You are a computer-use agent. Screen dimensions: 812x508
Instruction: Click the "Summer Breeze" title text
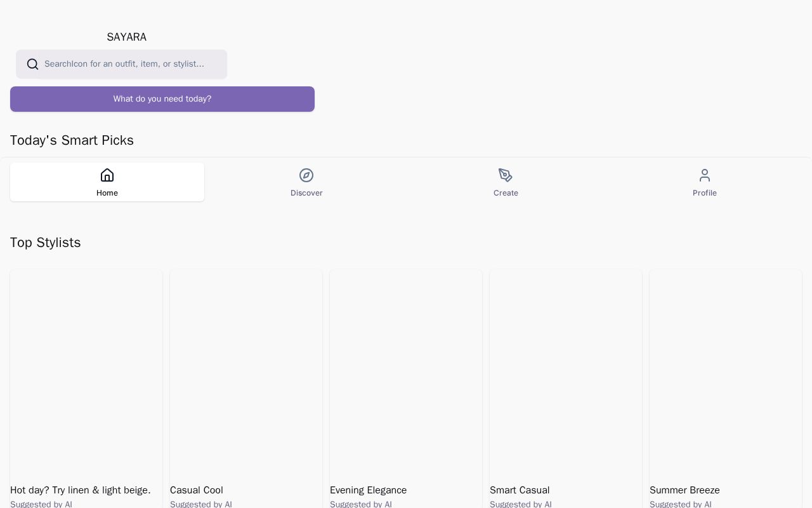click(684, 490)
